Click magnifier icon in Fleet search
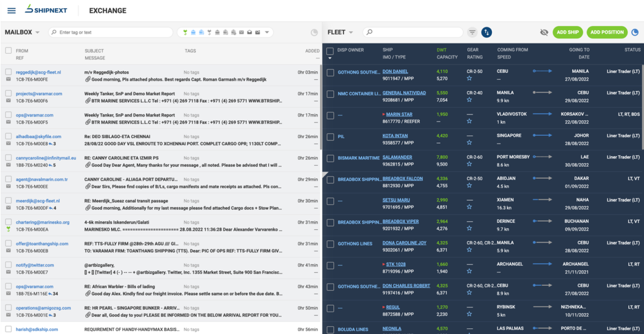 pyautogui.click(x=369, y=32)
